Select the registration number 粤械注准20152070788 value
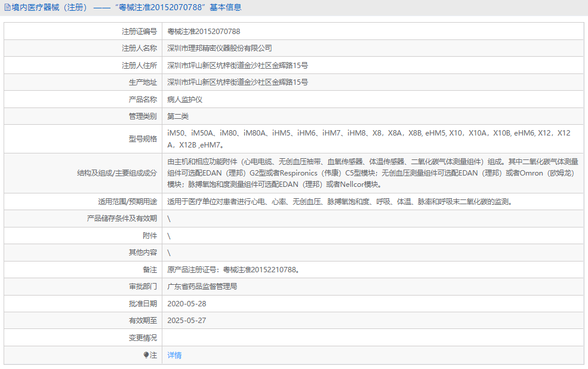Viewport: 588px width, 369px height. 204,31
